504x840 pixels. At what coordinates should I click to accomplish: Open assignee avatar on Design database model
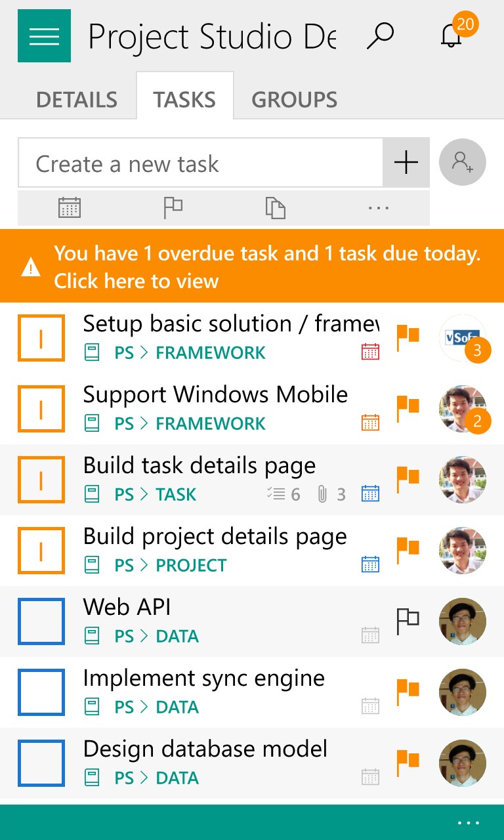click(x=463, y=763)
